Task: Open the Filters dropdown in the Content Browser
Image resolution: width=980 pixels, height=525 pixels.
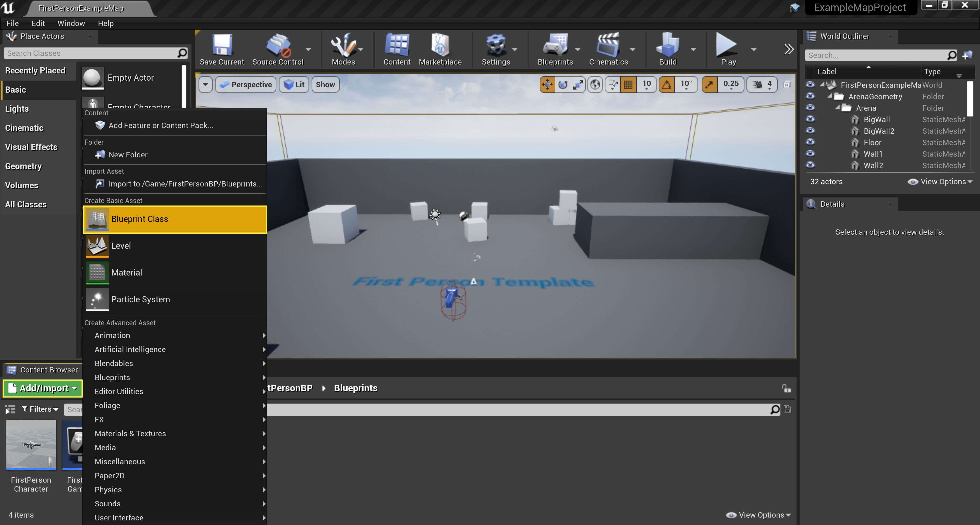Action: click(x=40, y=409)
